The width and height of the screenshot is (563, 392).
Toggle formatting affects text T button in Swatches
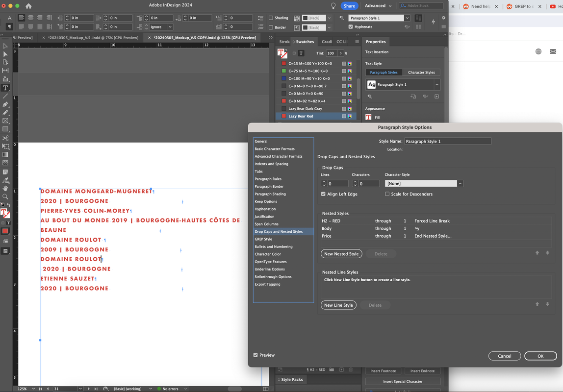coord(301,53)
